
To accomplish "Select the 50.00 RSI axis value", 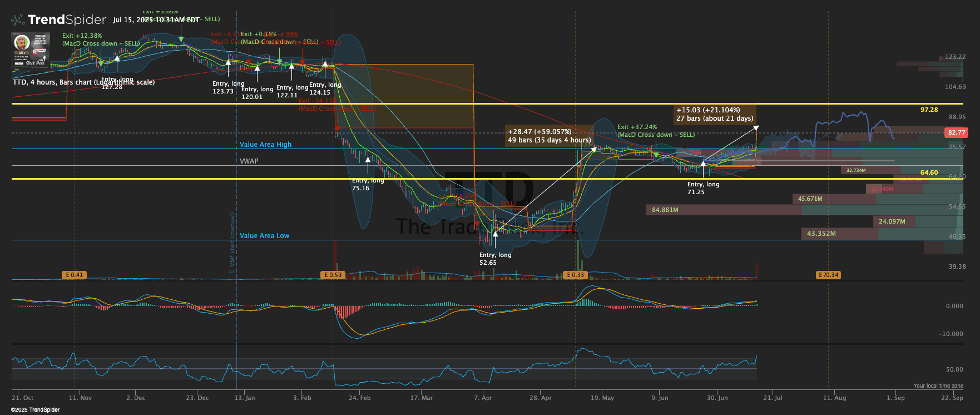I will tap(954, 369).
